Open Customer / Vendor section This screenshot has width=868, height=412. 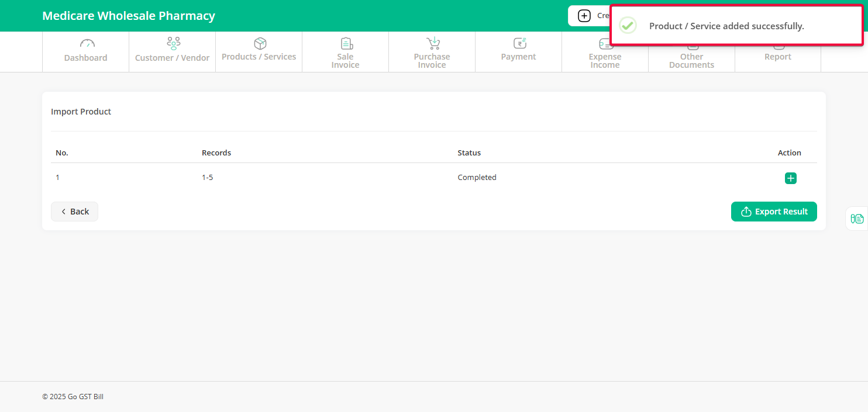coord(173,52)
